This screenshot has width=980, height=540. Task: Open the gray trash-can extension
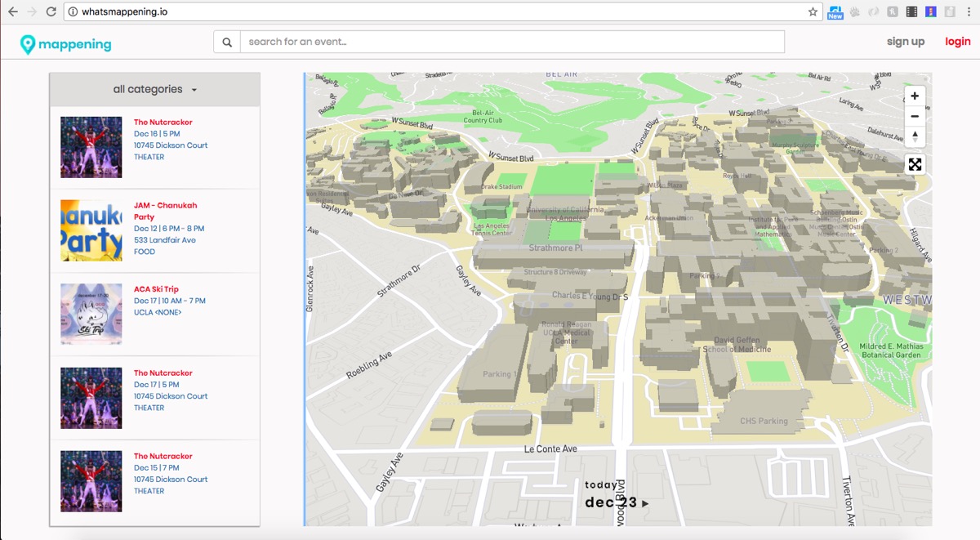tap(950, 12)
